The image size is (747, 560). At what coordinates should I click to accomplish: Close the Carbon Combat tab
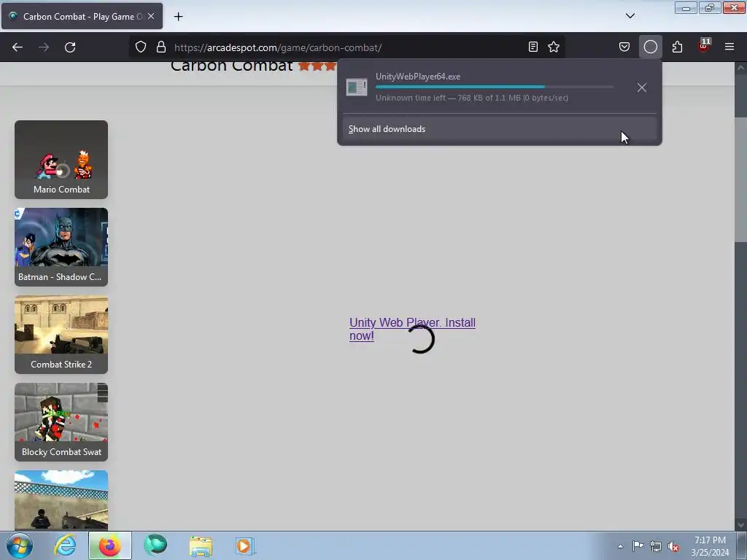(151, 16)
